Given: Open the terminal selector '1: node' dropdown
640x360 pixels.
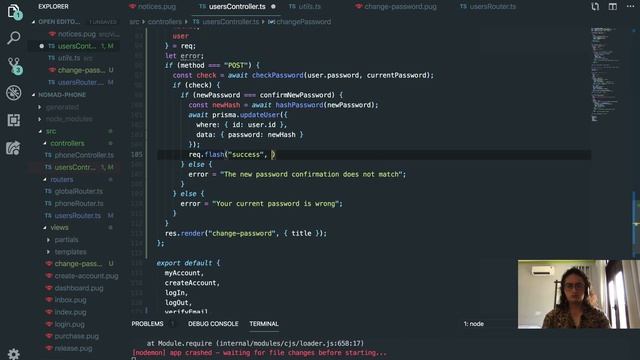Looking at the screenshot, I should pos(489,324).
